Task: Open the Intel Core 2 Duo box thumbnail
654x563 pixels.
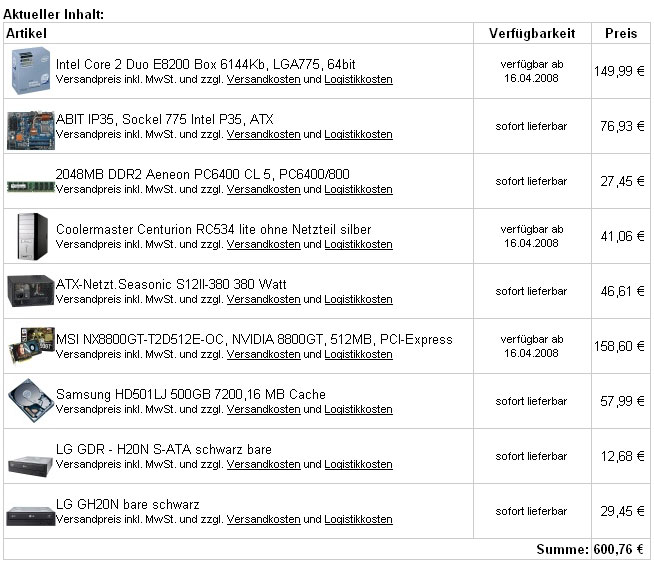Action: tap(31, 70)
